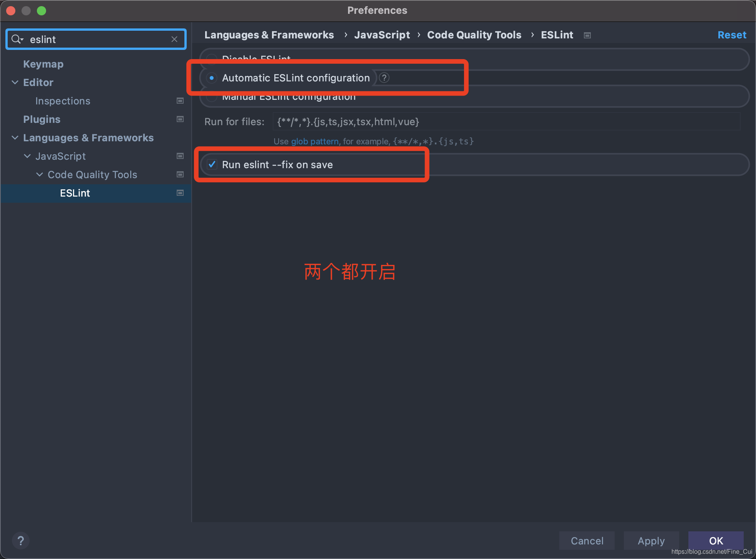
Task: Click the icon after the ESLint breadcrumb
Action: [587, 35]
